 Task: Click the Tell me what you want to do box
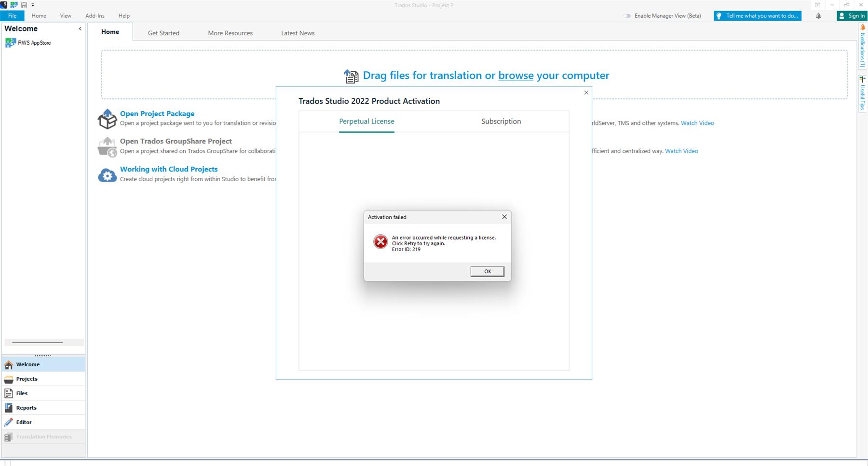click(758, 16)
